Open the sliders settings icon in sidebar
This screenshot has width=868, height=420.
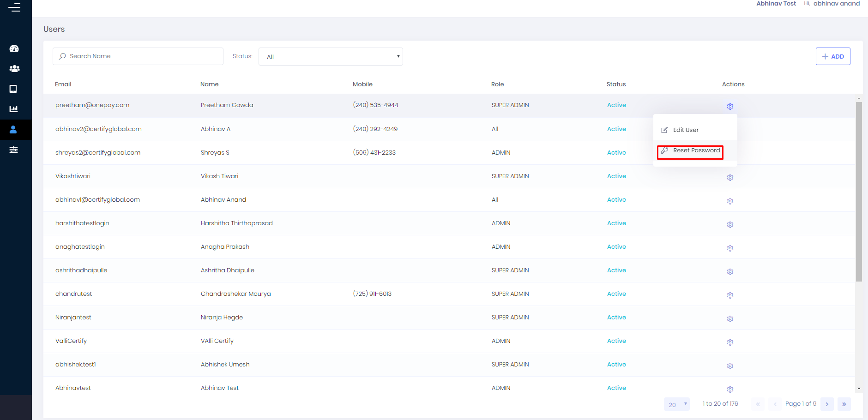click(x=14, y=150)
